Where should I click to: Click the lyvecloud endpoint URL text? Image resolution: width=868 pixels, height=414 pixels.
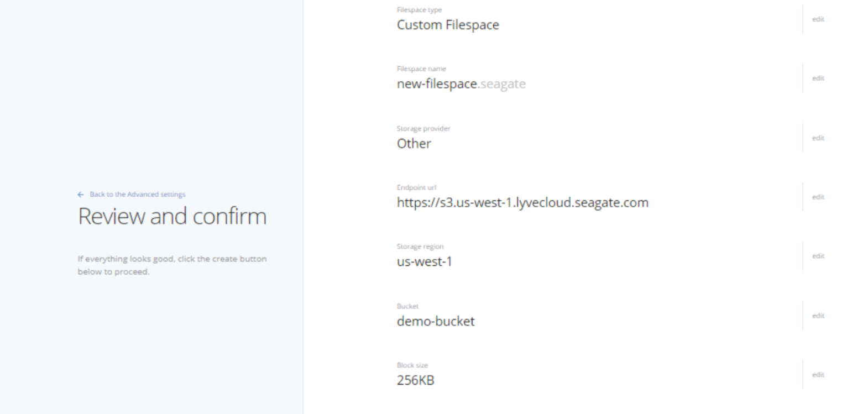click(x=522, y=203)
